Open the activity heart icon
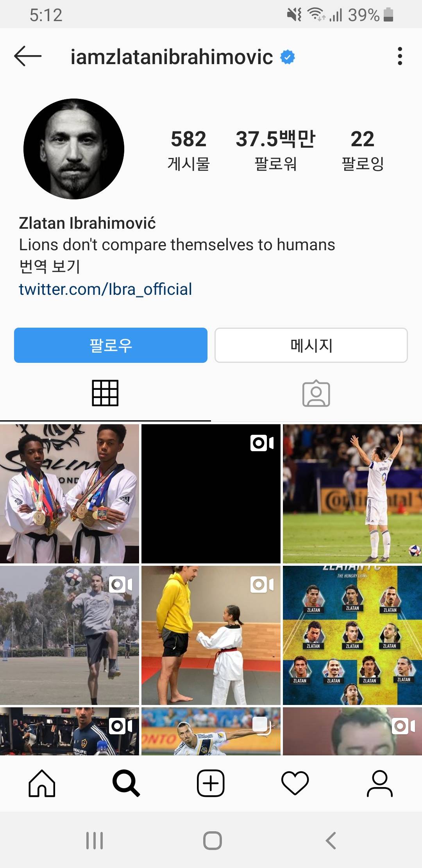The image size is (422, 868). [x=295, y=783]
